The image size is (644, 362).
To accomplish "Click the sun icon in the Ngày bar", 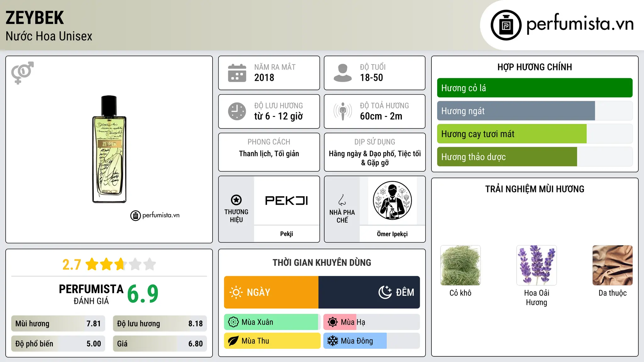I will tap(236, 292).
